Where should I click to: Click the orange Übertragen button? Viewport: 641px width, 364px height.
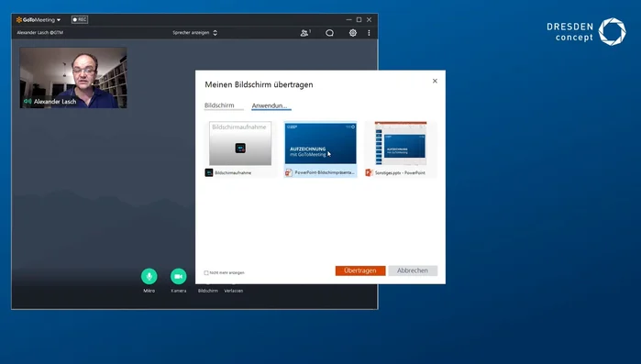point(360,270)
